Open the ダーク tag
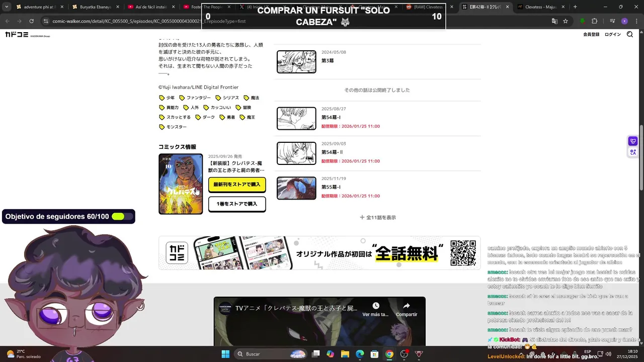Viewport: 644px width, 362px height. pos(205,117)
